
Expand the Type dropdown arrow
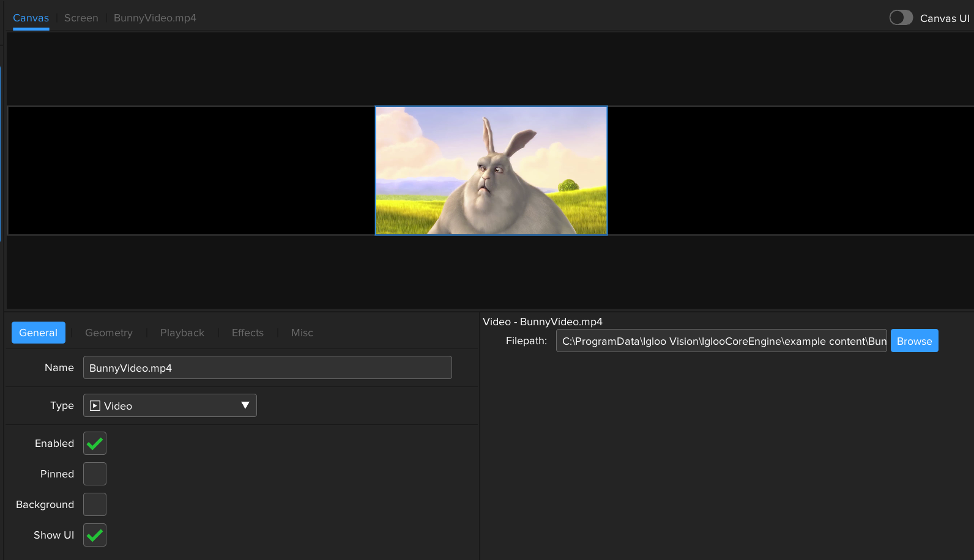245,405
